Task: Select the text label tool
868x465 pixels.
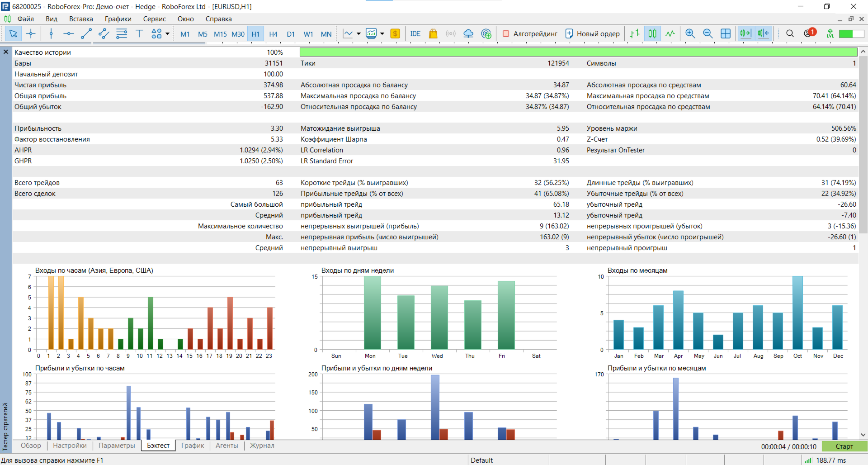Action: tap(139, 33)
